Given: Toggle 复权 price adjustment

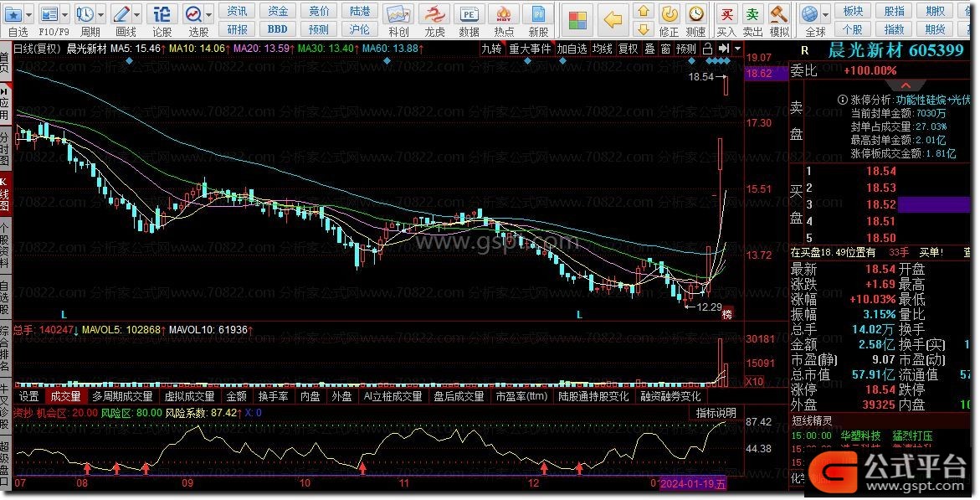Looking at the screenshot, I should click(629, 49).
